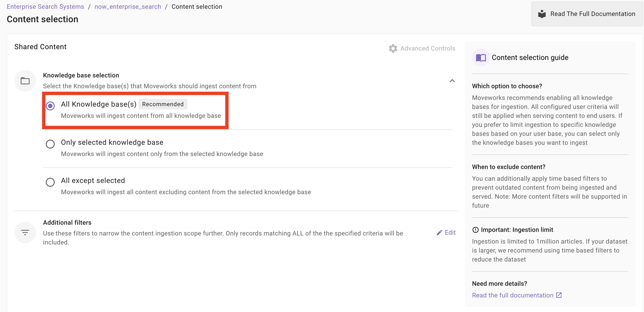This screenshot has height=312, width=644.
Task: Open the Read the full documentation link
Action: click(x=513, y=295)
